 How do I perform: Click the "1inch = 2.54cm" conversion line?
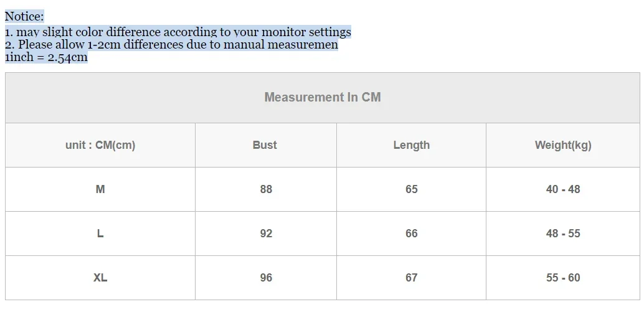pos(46,57)
